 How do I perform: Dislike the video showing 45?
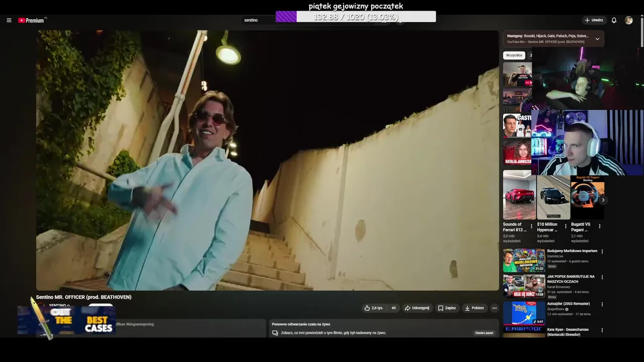coord(393,308)
